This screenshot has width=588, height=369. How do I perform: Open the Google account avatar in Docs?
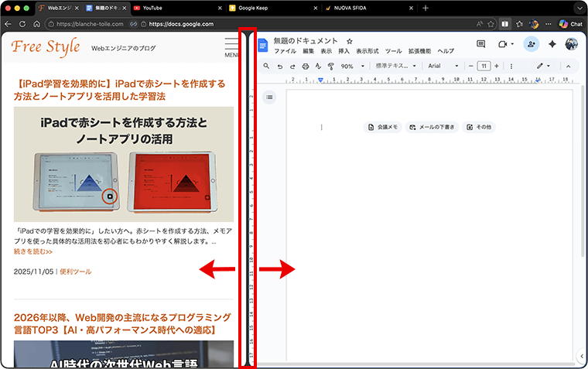pyautogui.click(x=572, y=44)
